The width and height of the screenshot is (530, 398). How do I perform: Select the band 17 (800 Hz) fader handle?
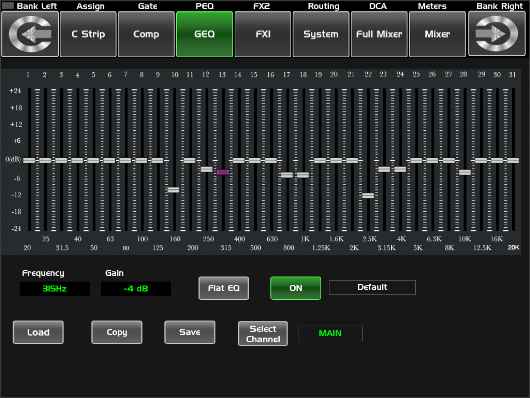[287, 175]
